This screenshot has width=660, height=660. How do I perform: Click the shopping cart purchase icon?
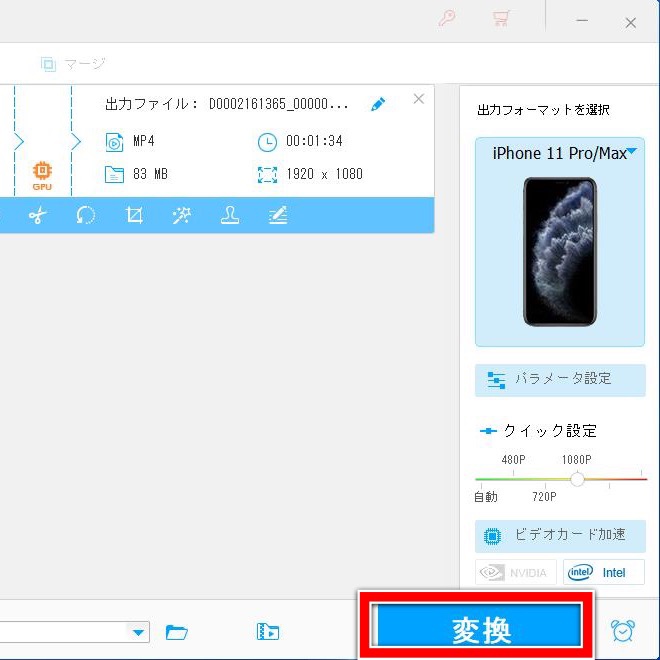[x=501, y=19]
